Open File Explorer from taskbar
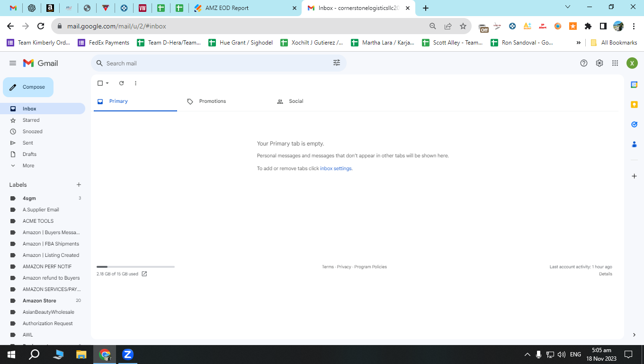This screenshot has width=644, height=364. [x=81, y=355]
